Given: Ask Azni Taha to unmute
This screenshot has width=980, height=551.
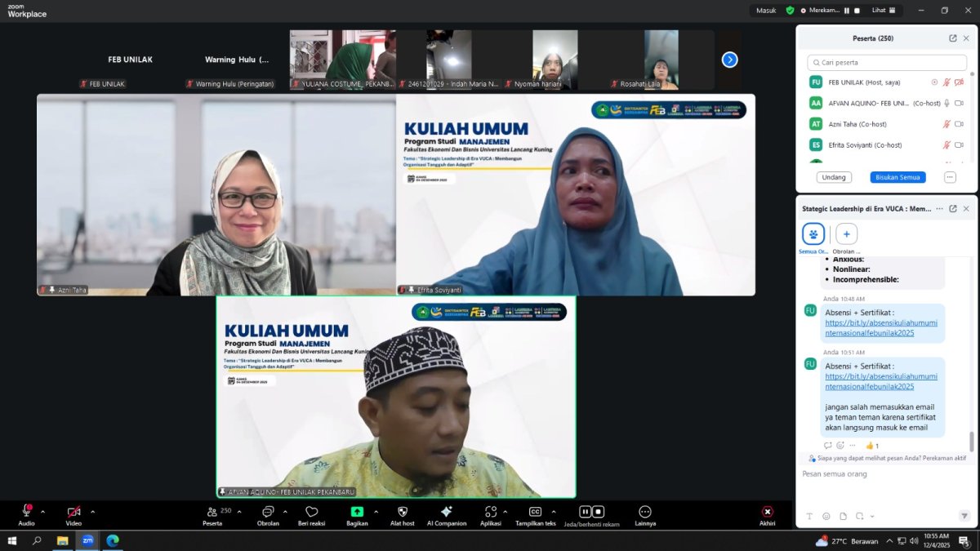Looking at the screenshot, I should click(947, 124).
